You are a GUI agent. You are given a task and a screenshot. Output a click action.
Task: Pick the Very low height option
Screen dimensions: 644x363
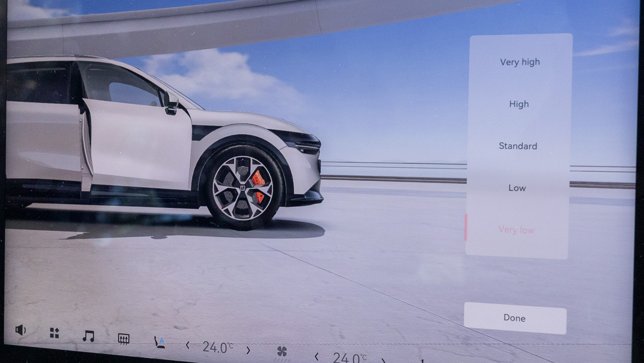(516, 230)
